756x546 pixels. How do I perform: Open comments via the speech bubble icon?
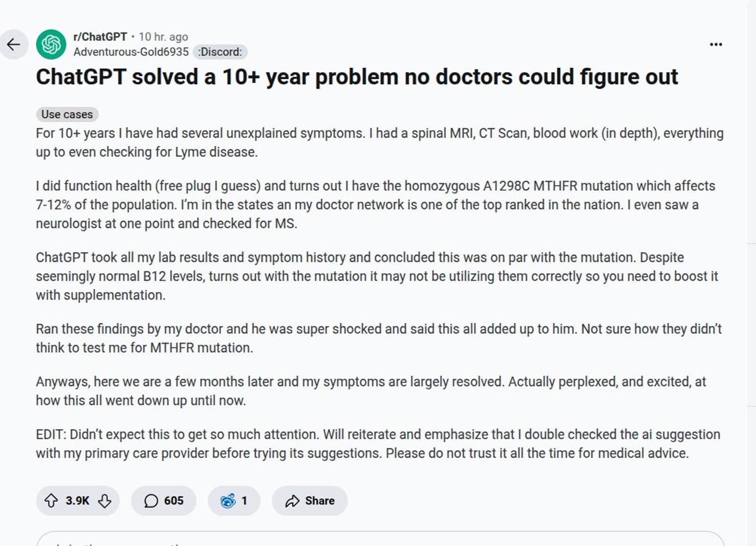pyautogui.click(x=150, y=501)
